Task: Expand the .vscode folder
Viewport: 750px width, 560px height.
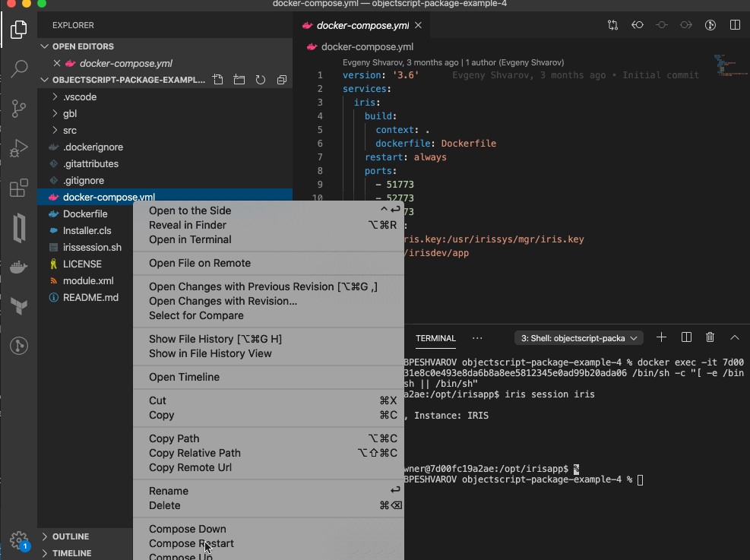Action: (x=79, y=97)
